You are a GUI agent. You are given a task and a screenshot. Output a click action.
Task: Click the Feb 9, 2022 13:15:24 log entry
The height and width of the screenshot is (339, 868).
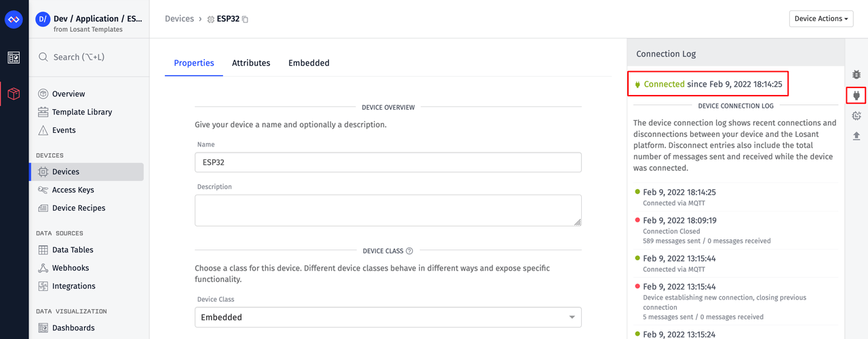tap(679, 334)
